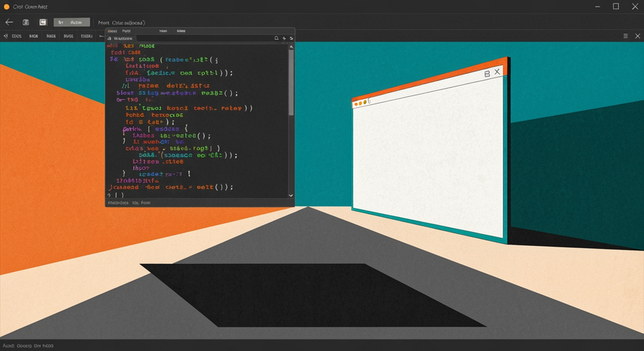
Task: Click the code popup vertical scrollbar thumb
Action: tap(291, 83)
